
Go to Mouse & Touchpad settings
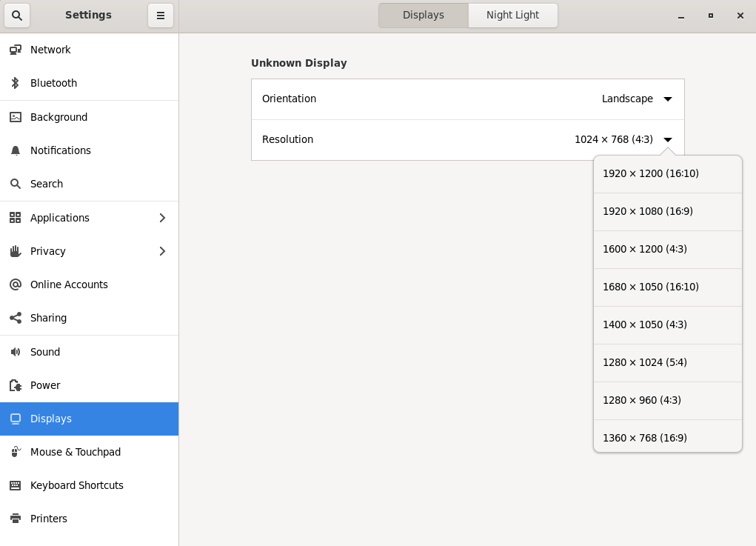click(x=75, y=452)
